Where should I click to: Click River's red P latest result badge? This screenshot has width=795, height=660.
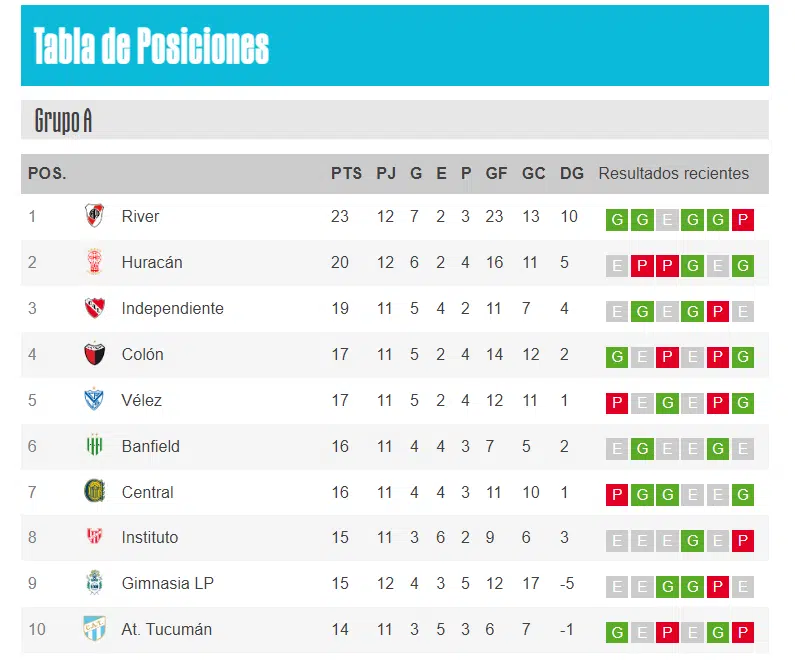(x=743, y=220)
